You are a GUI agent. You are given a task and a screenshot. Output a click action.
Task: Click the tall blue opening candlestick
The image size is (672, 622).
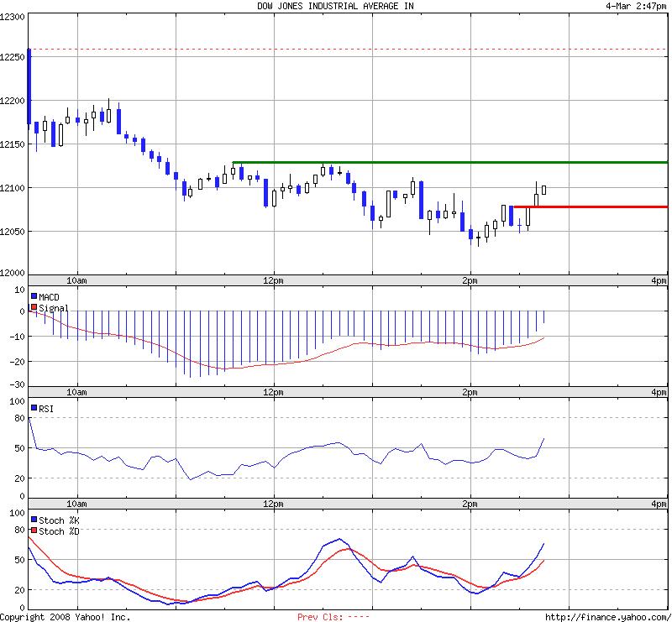point(29,86)
